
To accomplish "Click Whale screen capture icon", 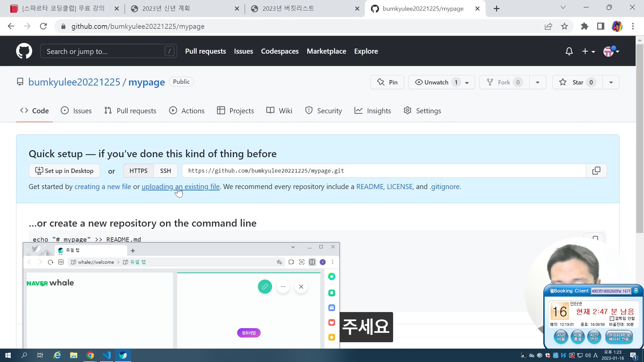I will (x=302, y=262).
